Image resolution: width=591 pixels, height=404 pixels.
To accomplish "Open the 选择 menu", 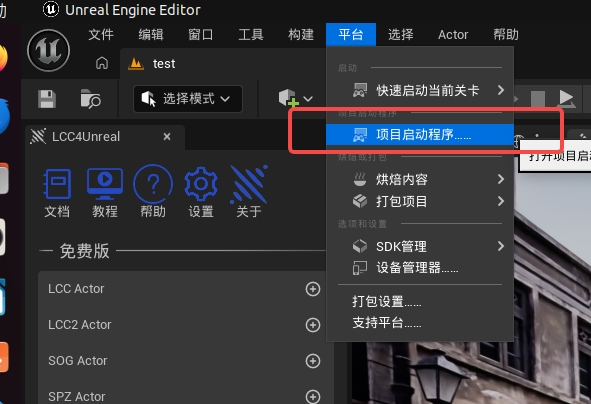I will 401,35.
